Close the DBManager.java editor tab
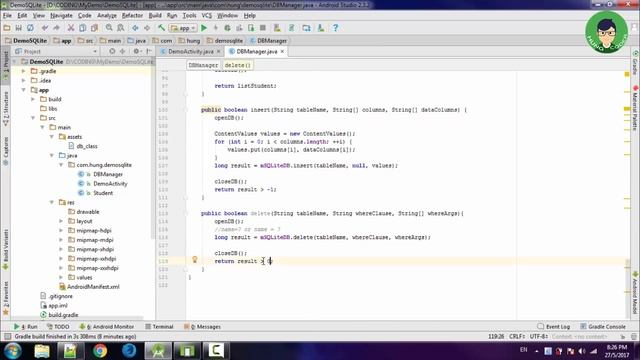 [282, 51]
